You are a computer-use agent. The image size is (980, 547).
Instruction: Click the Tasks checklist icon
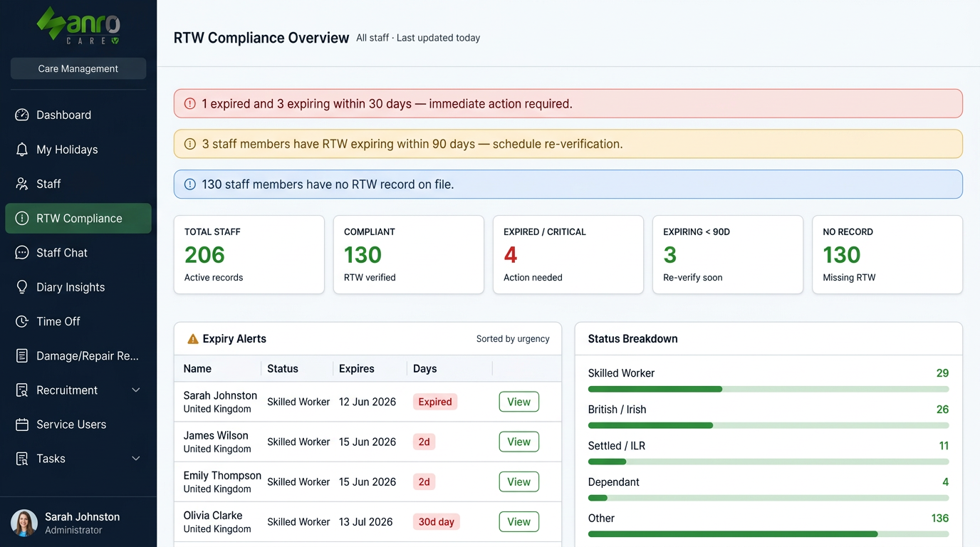[22, 459]
